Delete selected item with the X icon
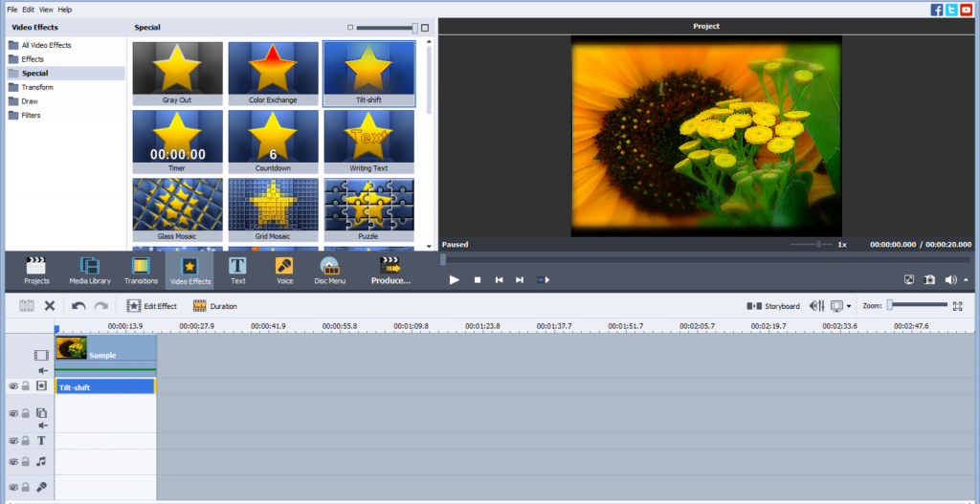980x504 pixels. click(50, 306)
